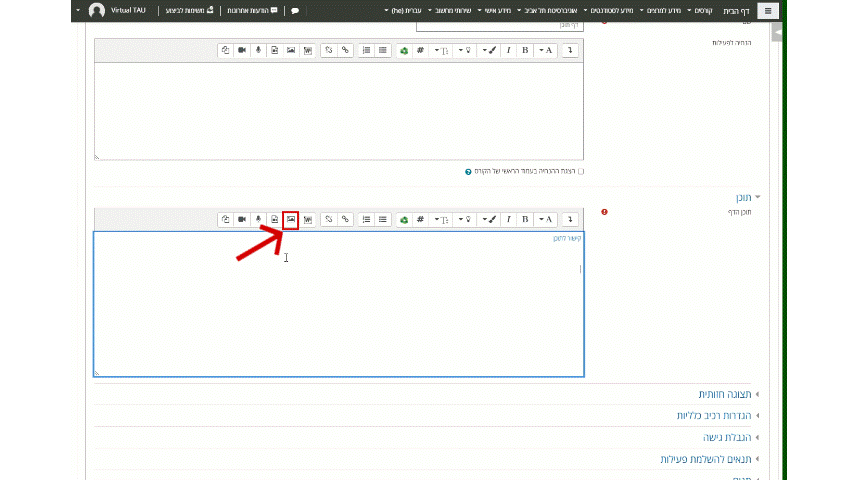Open the brush font color dropdown in upper editor
This screenshot has height=480, width=853.
pos(489,51)
